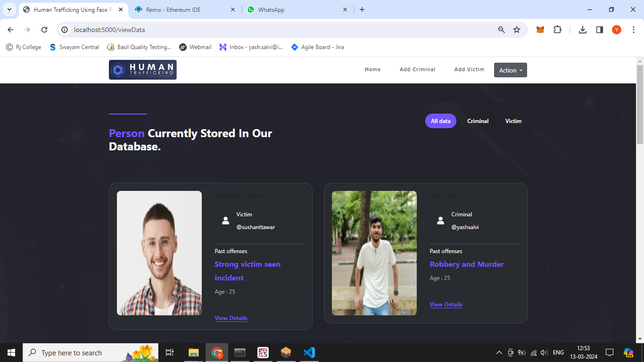
Task: Open the notification center icon
Action: (x=610, y=353)
